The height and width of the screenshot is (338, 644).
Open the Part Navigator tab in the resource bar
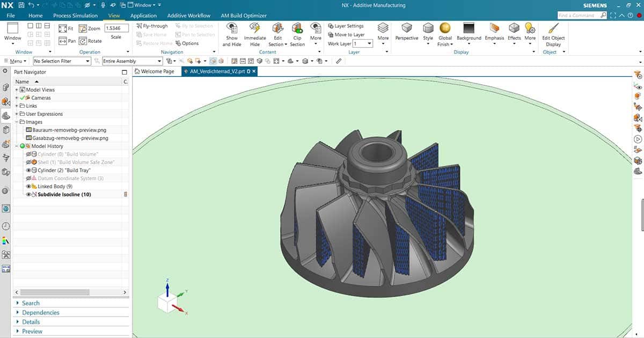[x=6, y=115]
